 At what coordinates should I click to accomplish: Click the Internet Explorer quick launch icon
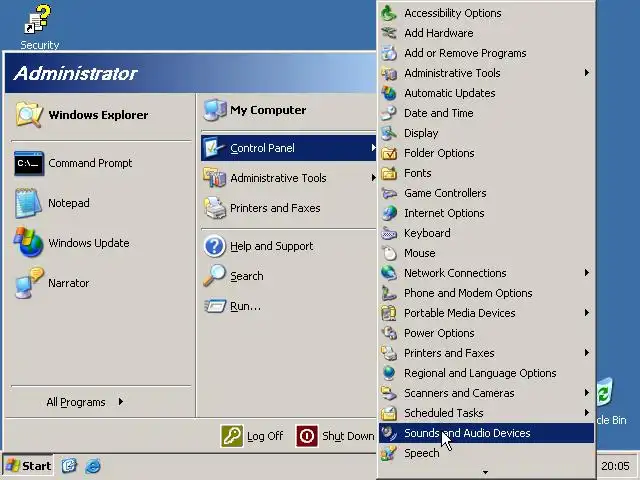(x=93, y=466)
